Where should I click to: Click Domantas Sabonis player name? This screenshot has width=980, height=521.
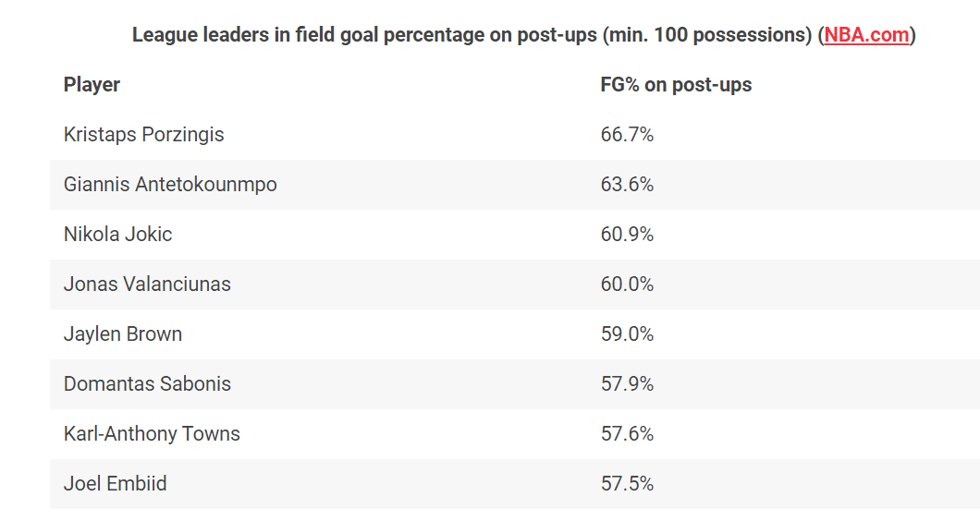tap(147, 384)
